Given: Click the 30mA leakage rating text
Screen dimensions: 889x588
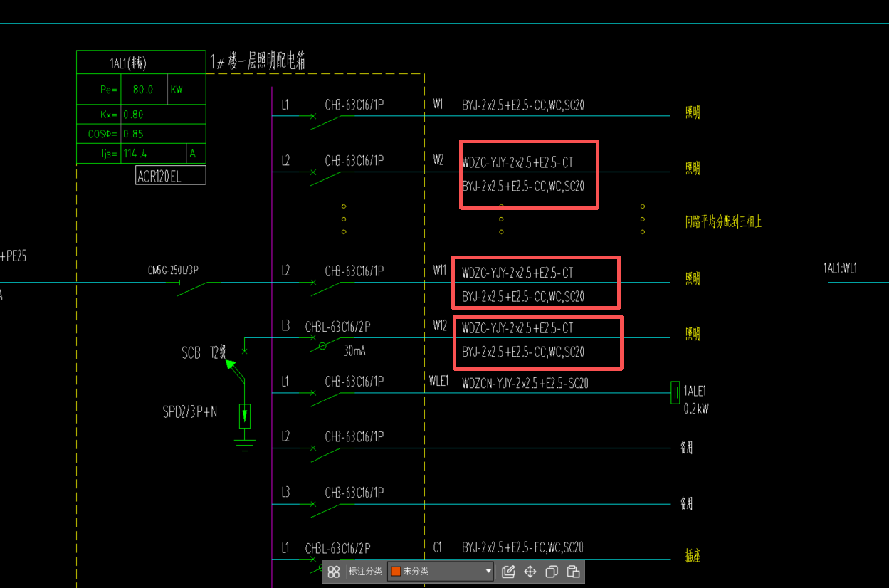Looking at the screenshot, I should [354, 352].
